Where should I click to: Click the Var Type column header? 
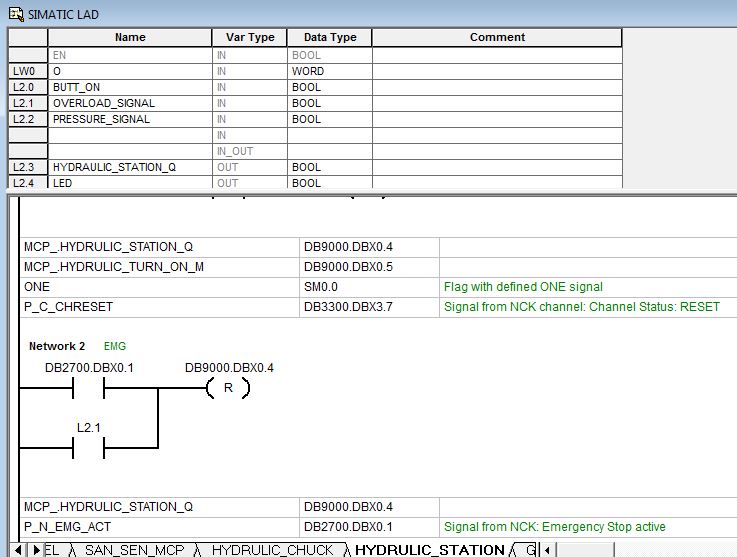[x=249, y=37]
